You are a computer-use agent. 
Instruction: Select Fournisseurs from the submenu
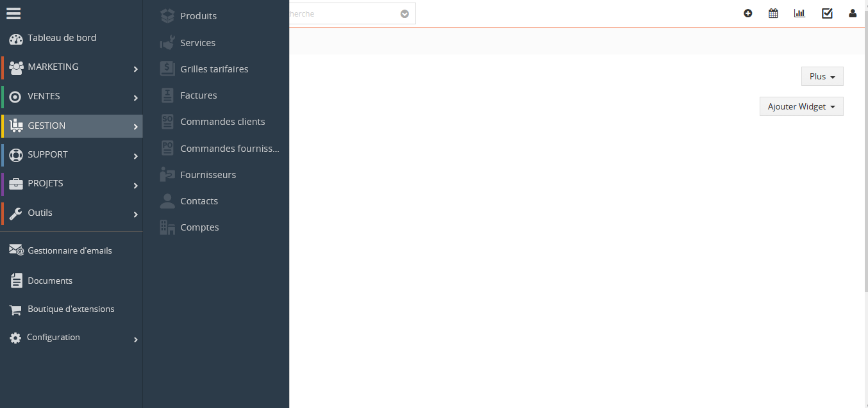[x=208, y=174]
